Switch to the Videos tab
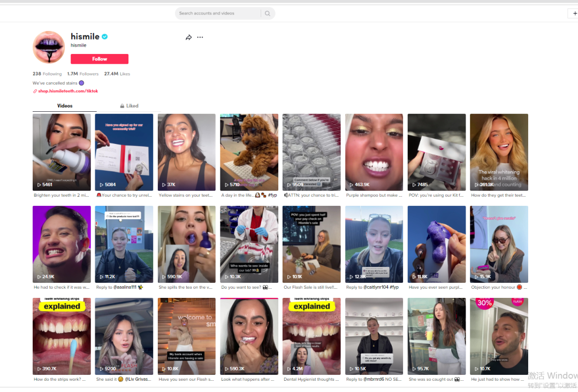 pos(65,106)
